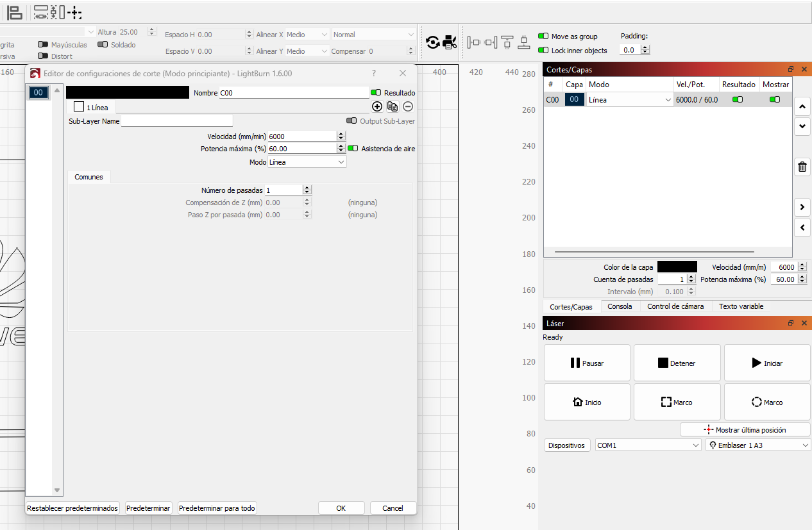Click the horizontal distribute spacing icon
Viewport: 812px width, 530px height.
[41, 12]
